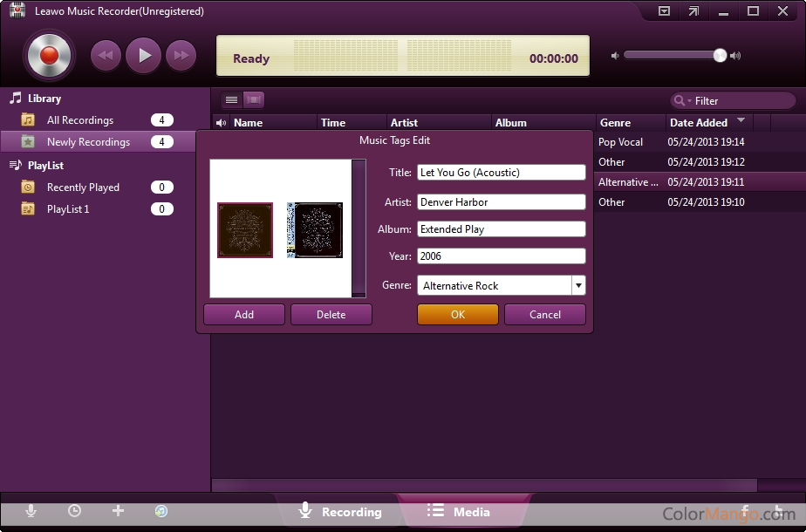
Task: Adjust the volume slider
Action: click(720, 55)
